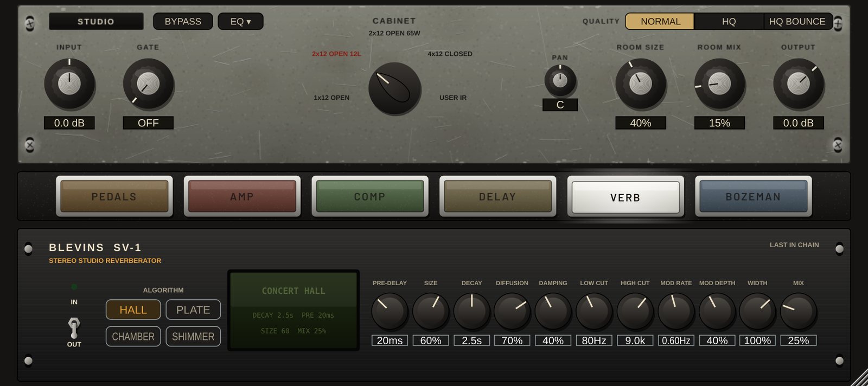Image resolution: width=868 pixels, height=386 pixels.
Task: Click the DIFFUSION knob
Action: pos(512,312)
